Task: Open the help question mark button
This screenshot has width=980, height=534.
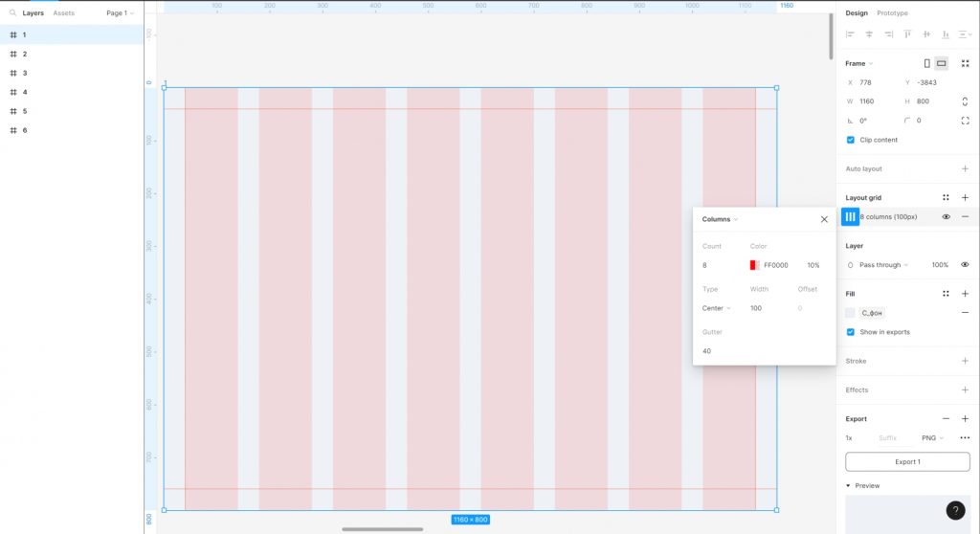Action: (x=955, y=510)
